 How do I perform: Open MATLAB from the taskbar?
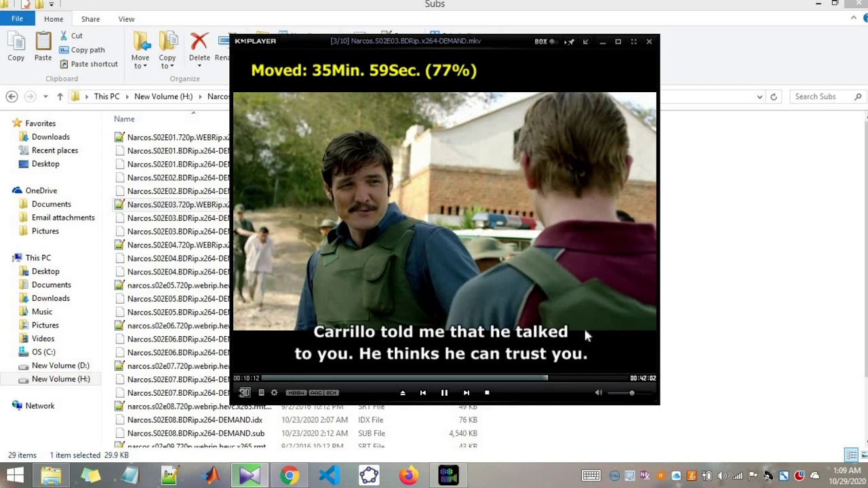coord(211,476)
